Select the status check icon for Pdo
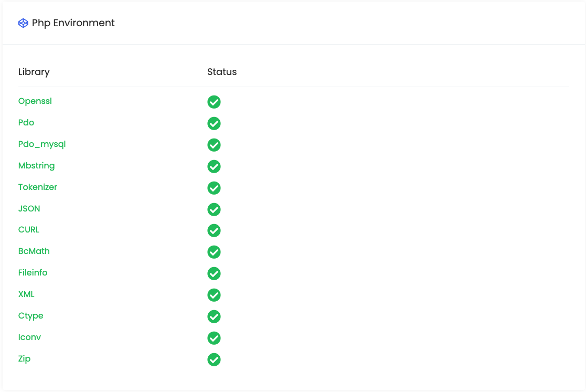The height and width of the screenshot is (392, 586). pos(214,123)
